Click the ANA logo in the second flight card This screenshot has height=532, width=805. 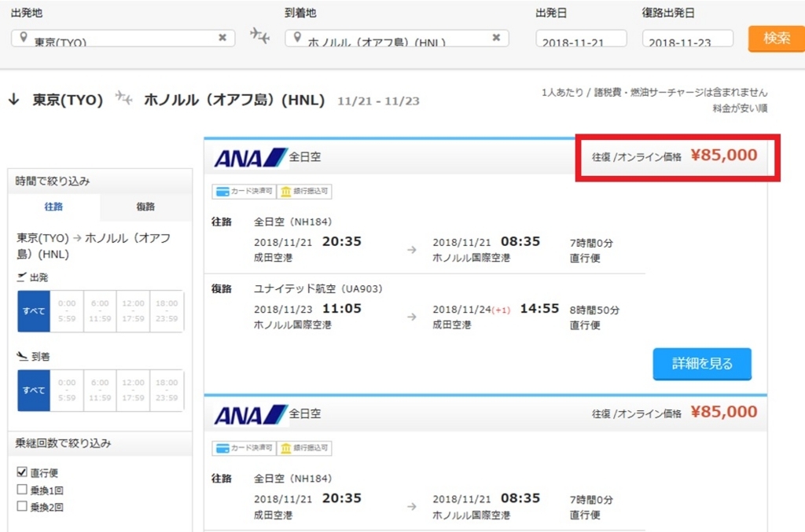coord(251,414)
